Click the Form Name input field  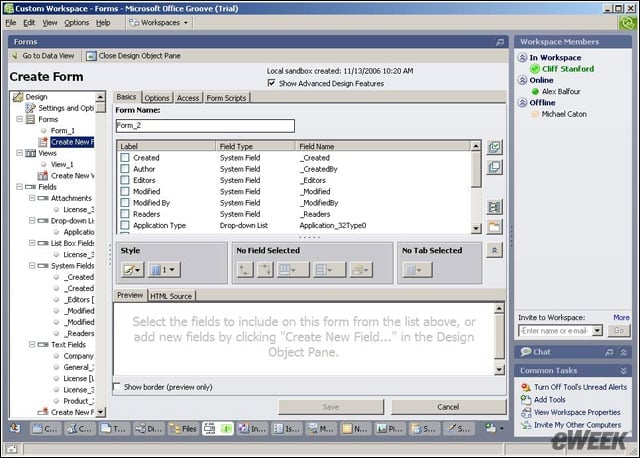(x=205, y=126)
